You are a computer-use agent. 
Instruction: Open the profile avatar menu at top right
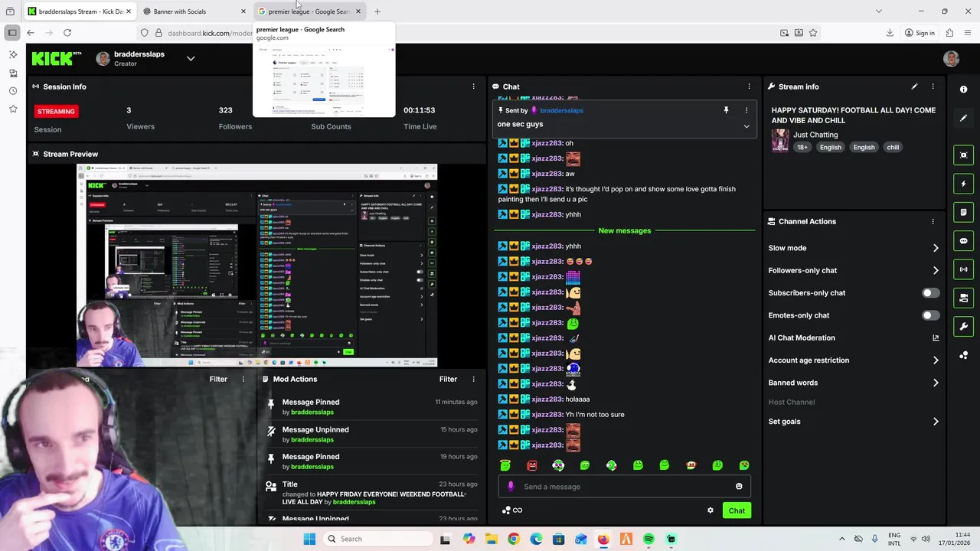coord(951,59)
